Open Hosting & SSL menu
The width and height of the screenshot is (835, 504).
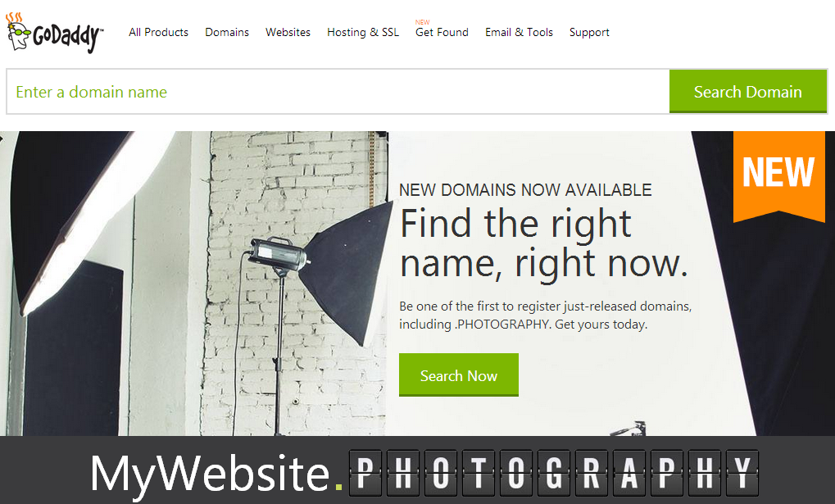pos(363,32)
